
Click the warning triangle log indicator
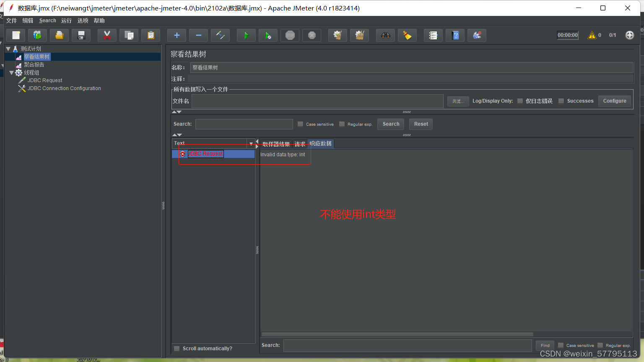coord(592,35)
